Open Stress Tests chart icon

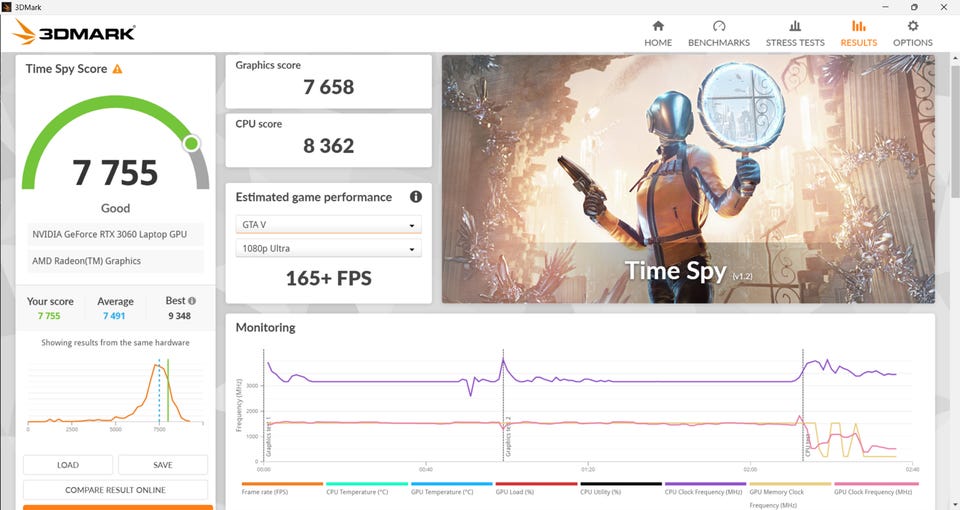click(x=795, y=26)
